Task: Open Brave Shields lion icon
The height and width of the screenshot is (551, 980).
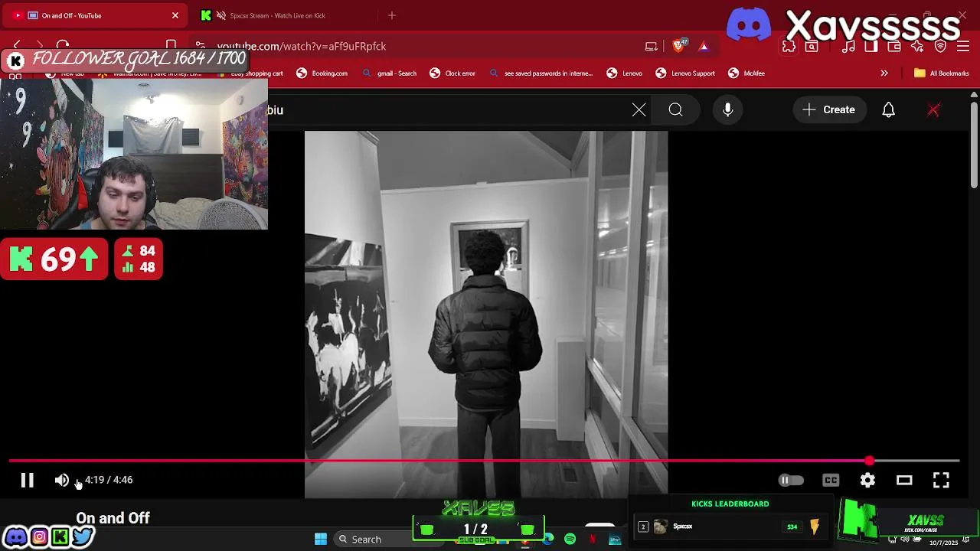Action: [678, 46]
